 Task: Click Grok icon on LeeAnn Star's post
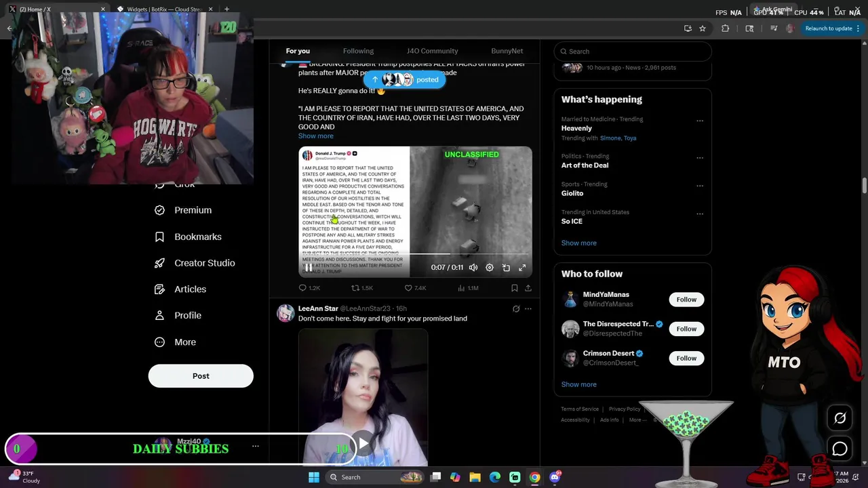tap(516, 309)
